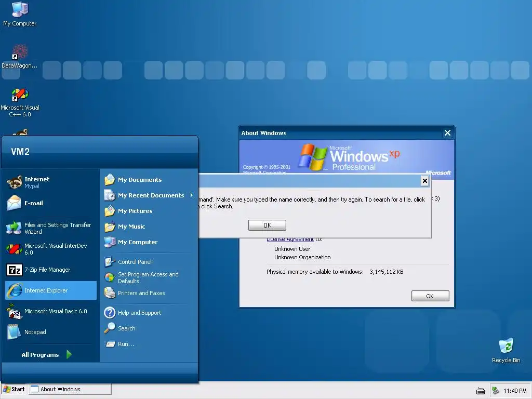Click the error dialog message text

[x=312, y=203]
